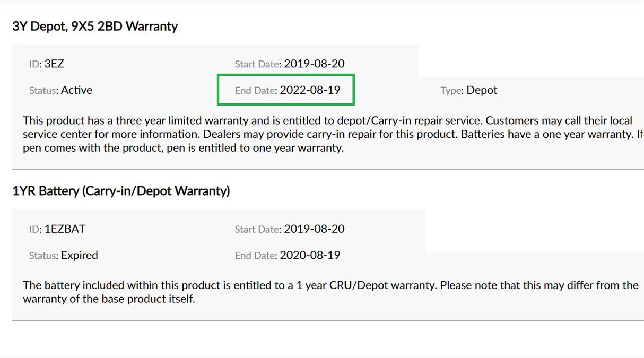Click the 1YR Battery (Carry-in/Depot Warranty) heading

[x=121, y=191]
